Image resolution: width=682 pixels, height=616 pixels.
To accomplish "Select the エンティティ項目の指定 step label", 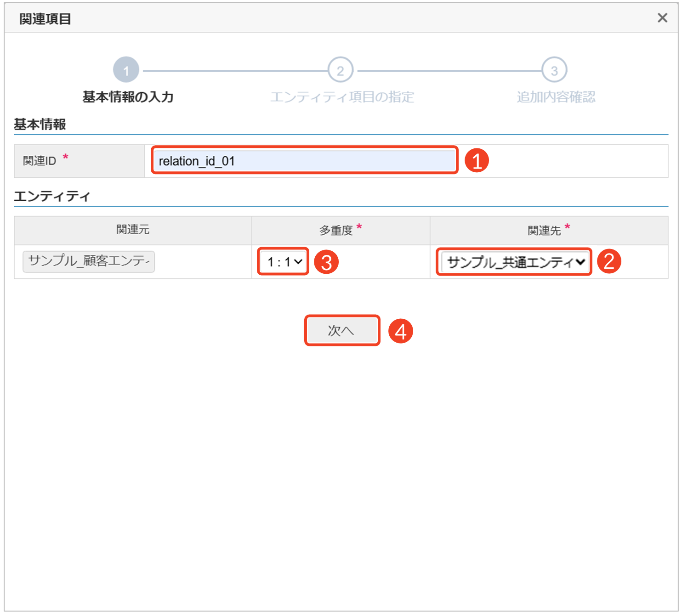I will [342, 97].
